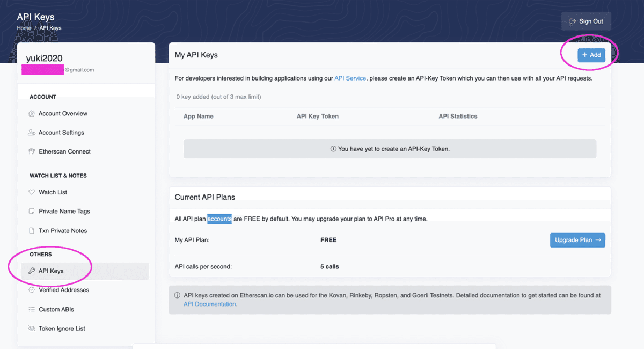Click the Private Name Tags note icon
The image size is (644, 349).
[32, 212]
